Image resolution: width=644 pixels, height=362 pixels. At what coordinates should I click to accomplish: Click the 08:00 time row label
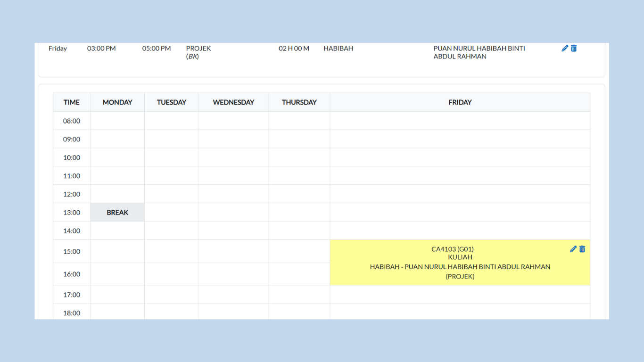pos(72,121)
